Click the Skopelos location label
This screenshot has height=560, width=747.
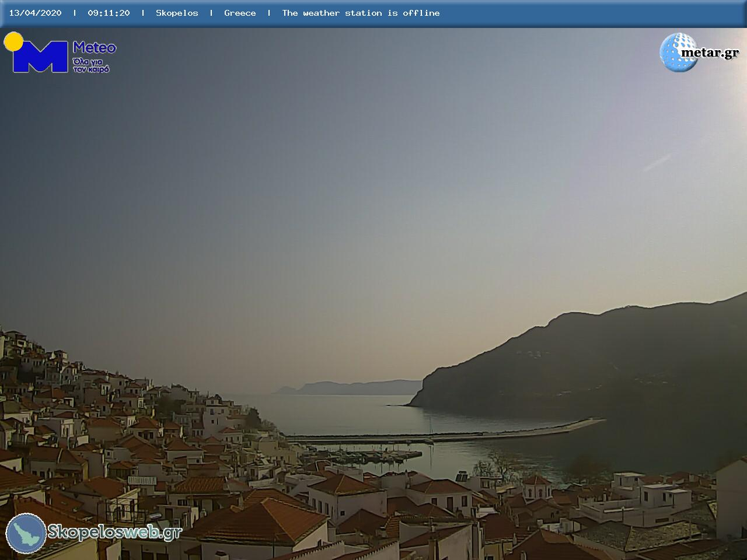177,13
